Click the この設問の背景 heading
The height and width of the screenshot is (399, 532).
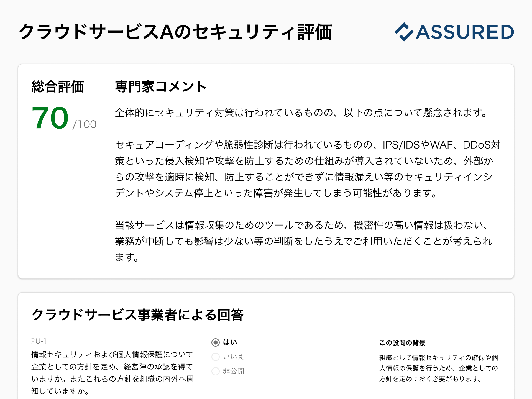pos(402,343)
